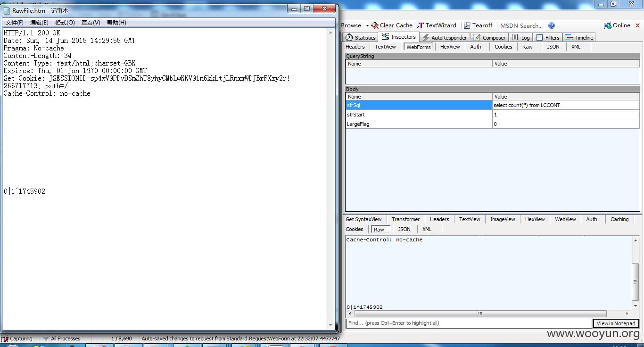Open the response Headers tab
Image resolution: width=644 pixels, height=347 pixels.
tap(439, 219)
